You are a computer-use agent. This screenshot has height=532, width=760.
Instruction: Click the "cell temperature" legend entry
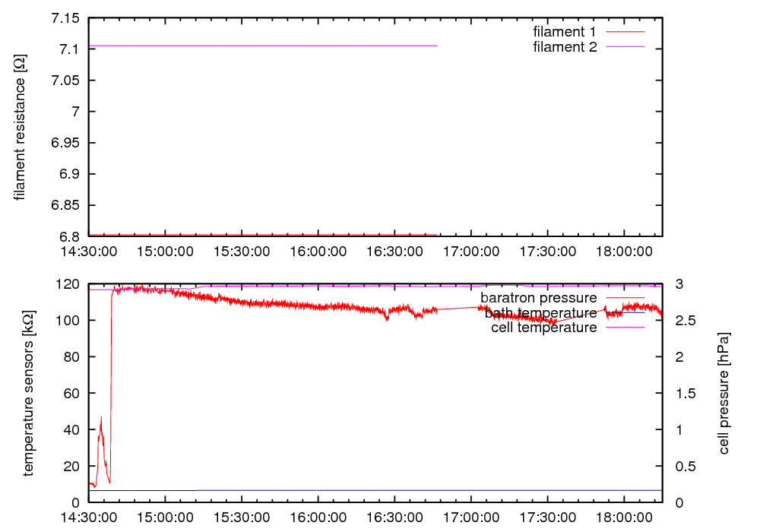click(x=539, y=328)
